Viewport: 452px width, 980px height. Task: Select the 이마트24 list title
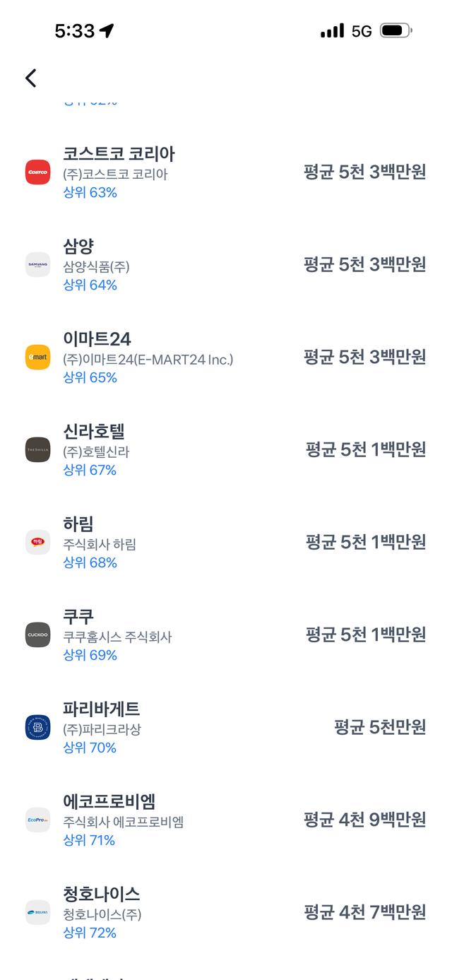coord(97,339)
